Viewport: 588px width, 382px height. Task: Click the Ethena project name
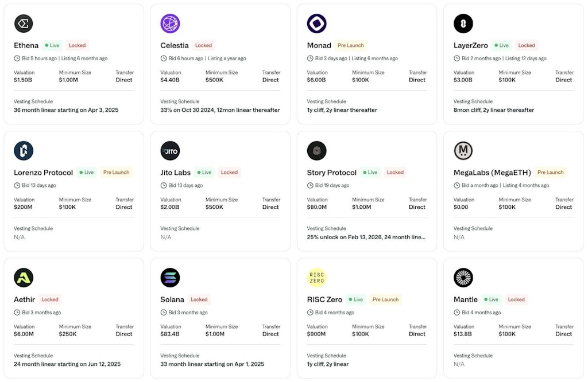pos(26,45)
